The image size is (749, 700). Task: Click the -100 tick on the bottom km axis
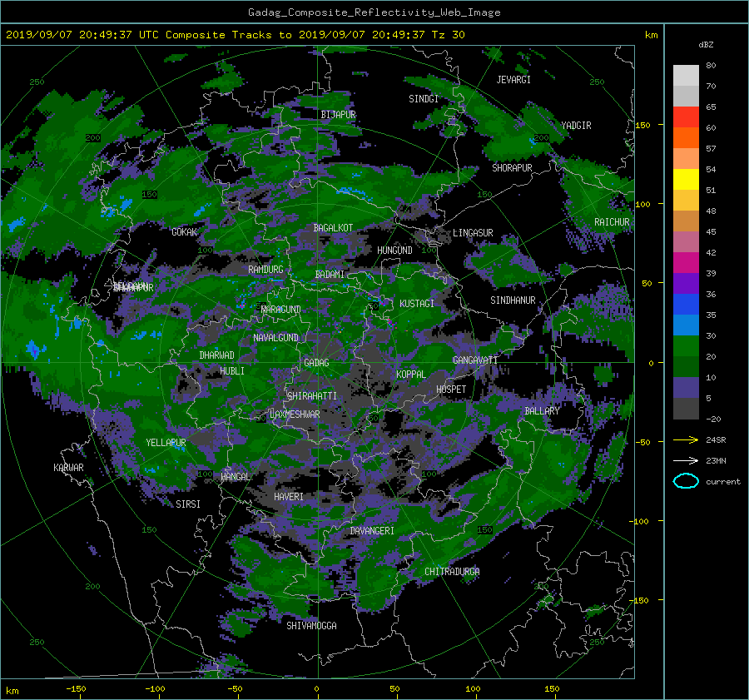(x=155, y=689)
